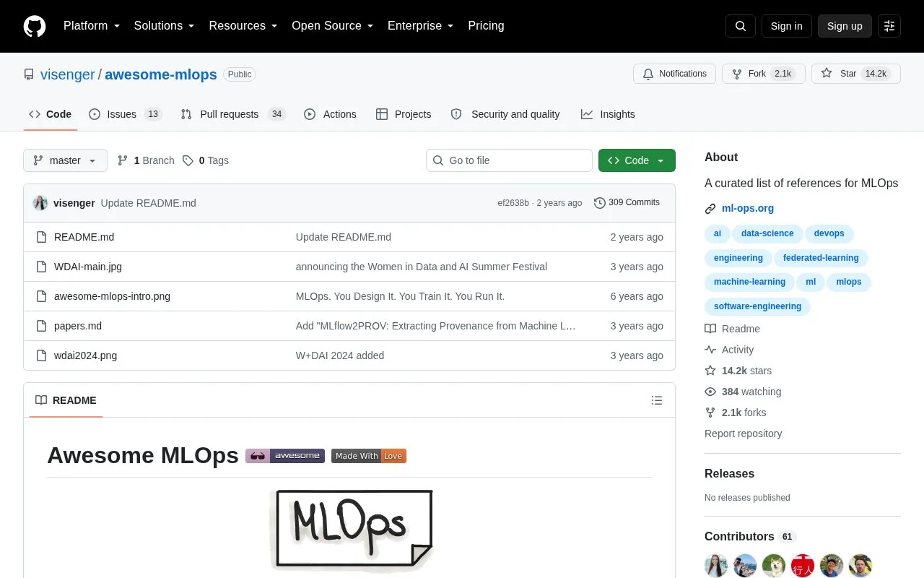924x578 pixels.
Task: Expand the Resources menu
Action: 243,26
